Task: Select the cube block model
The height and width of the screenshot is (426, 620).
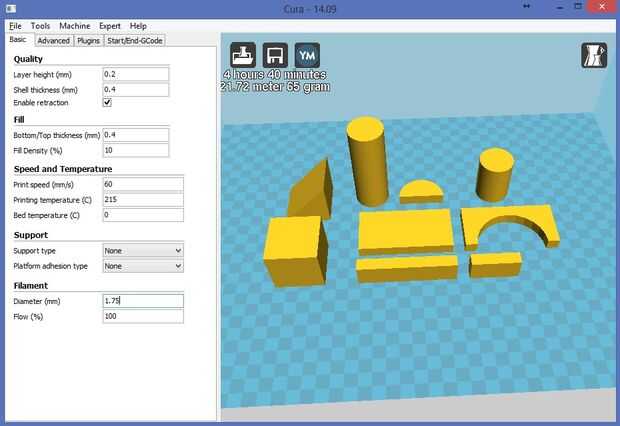Action: [295, 251]
